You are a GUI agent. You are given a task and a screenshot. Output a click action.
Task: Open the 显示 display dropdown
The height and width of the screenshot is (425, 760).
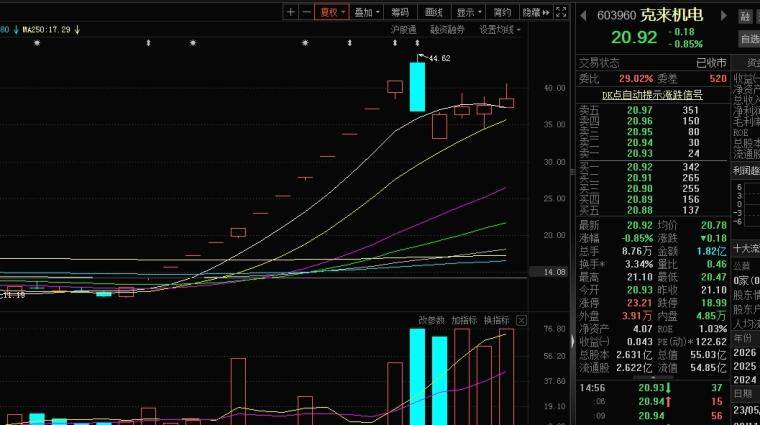point(469,12)
